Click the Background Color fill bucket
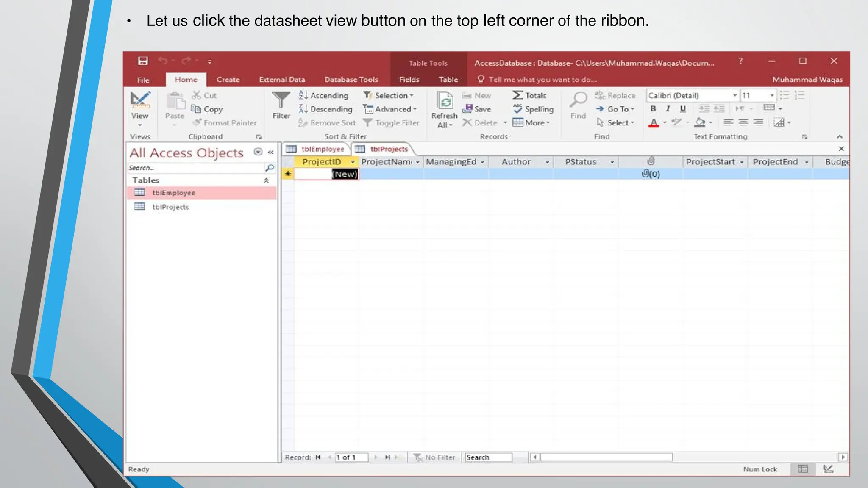The image size is (868, 488). (x=701, y=123)
